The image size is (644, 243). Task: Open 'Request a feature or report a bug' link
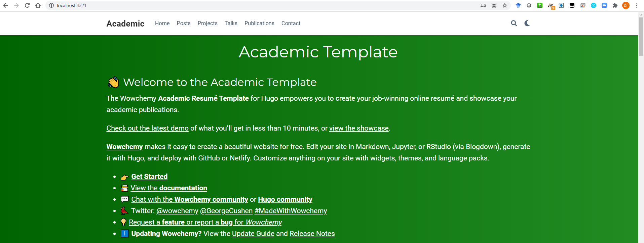[205, 222]
